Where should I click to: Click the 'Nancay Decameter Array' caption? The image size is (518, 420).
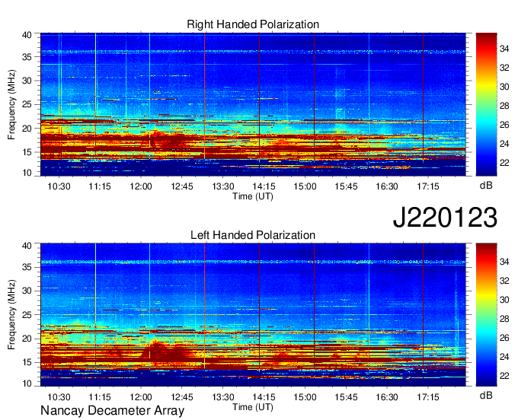click(112, 410)
